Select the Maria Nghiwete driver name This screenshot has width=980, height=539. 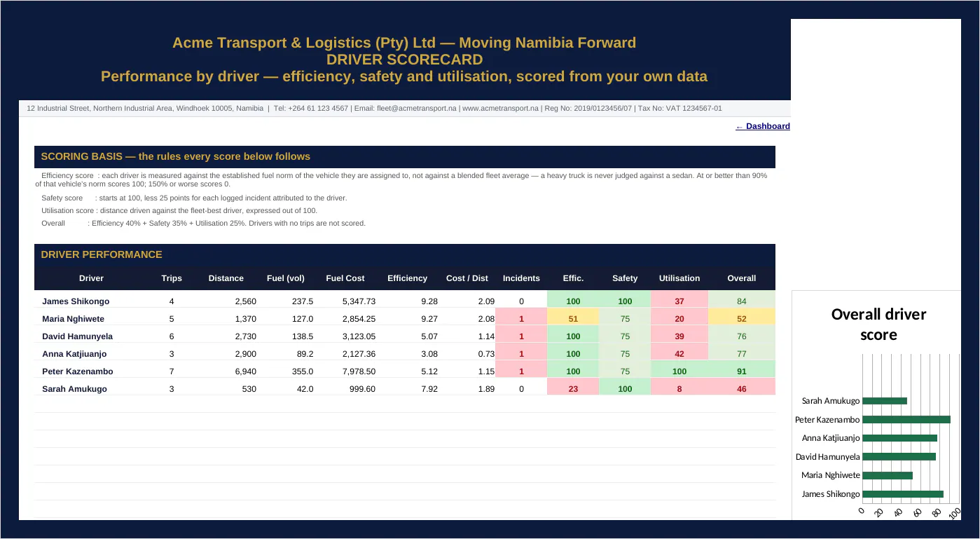click(73, 319)
